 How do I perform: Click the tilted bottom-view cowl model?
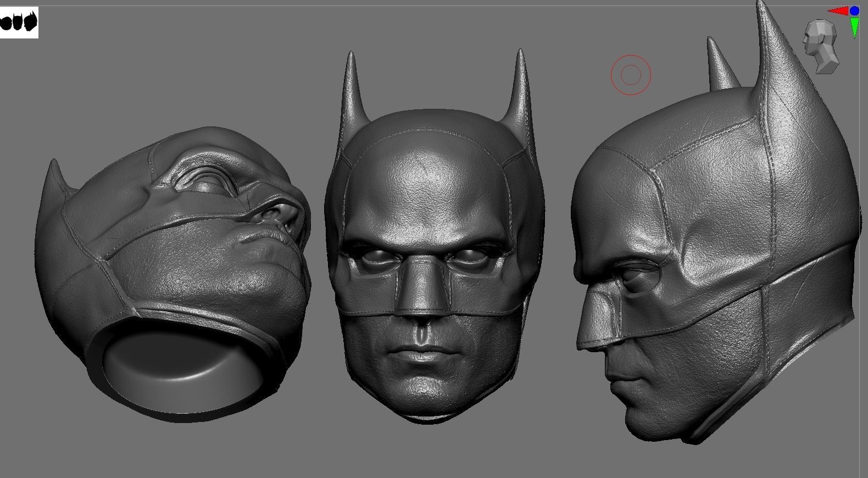[173, 275]
